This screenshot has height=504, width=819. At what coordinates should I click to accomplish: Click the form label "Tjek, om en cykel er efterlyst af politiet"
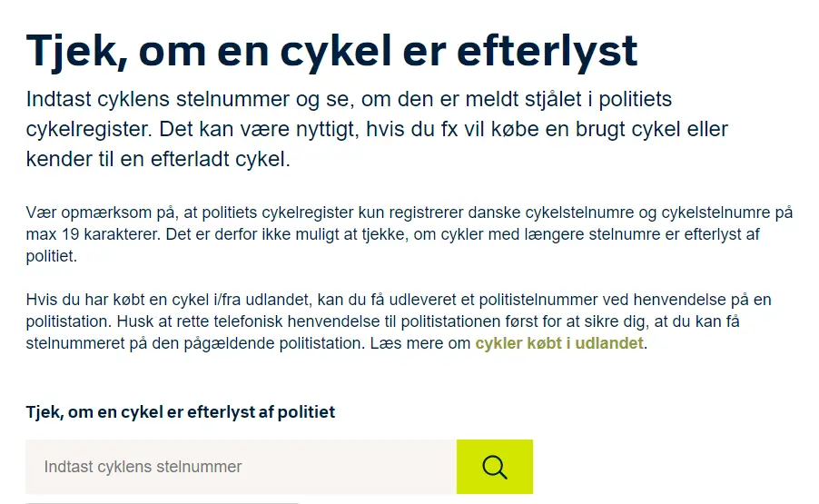(180, 412)
